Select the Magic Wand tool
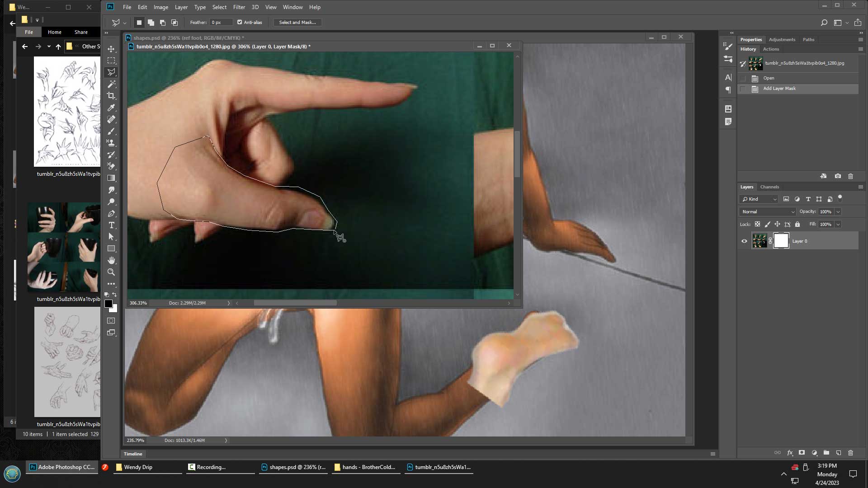Viewport: 868px width, 488px height. point(111,84)
